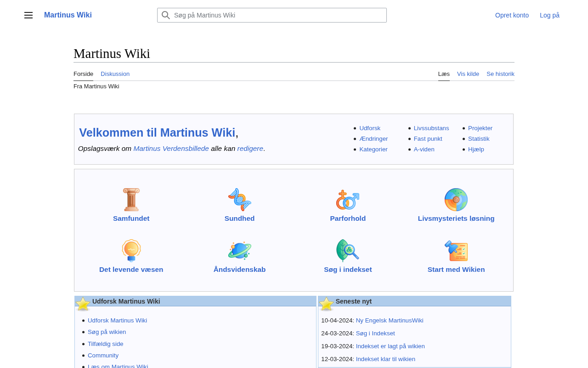
Task: Click the Sundhed DNA icon
Action: (239, 200)
